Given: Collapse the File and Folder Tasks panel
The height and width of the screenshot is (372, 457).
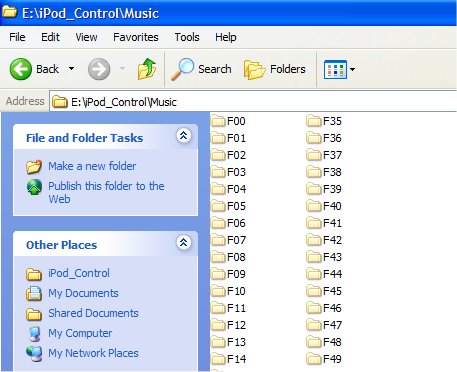Looking at the screenshot, I should [184, 136].
